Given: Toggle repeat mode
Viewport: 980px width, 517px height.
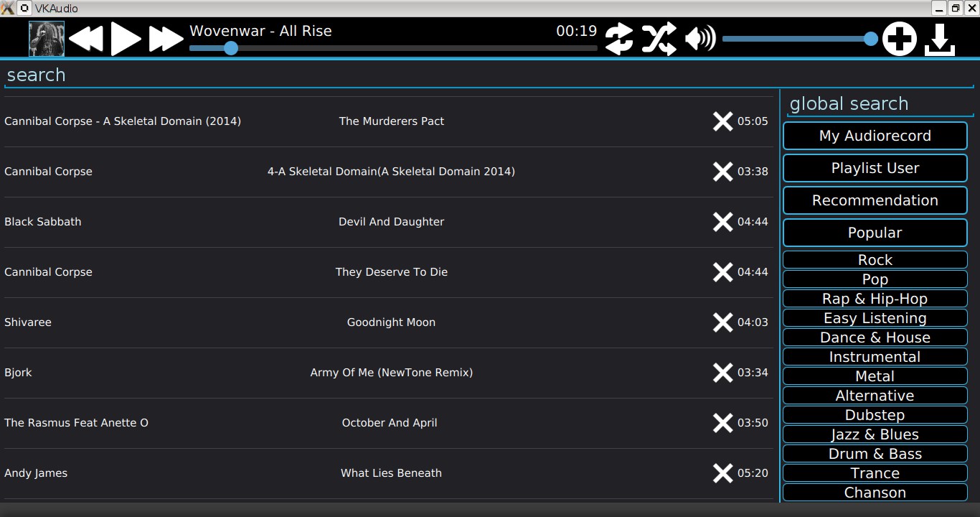Looking at the screenshot, I should tap(618, 39).
